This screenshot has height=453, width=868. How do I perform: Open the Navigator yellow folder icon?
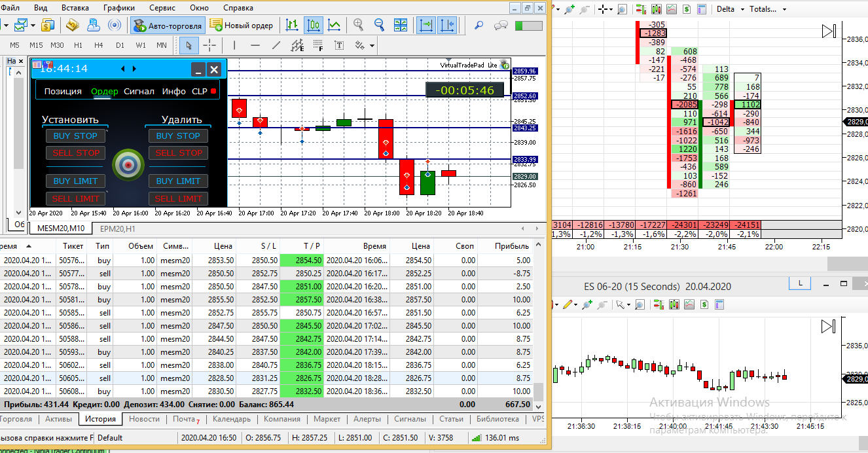click(x=72, y=26)
